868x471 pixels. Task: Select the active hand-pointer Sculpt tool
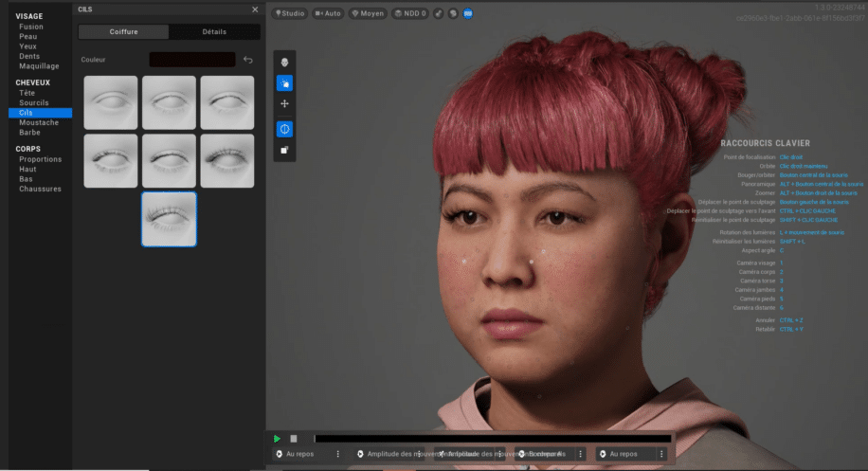tap(284, 83)
